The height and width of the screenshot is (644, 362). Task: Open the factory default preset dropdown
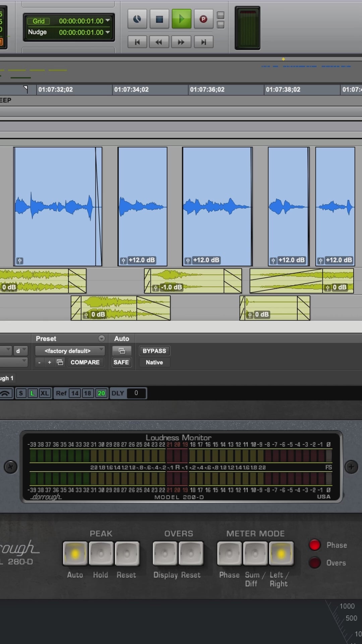tap(70, 351)
